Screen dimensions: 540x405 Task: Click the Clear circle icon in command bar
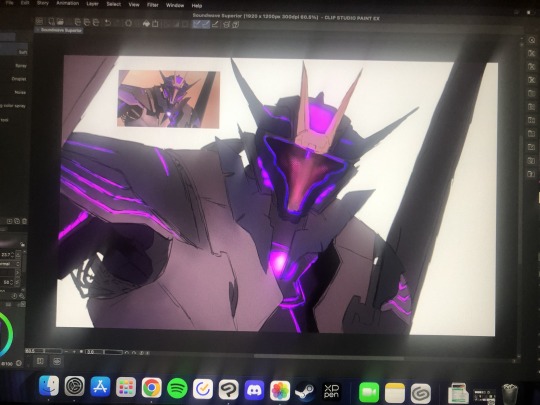[128, 23]
